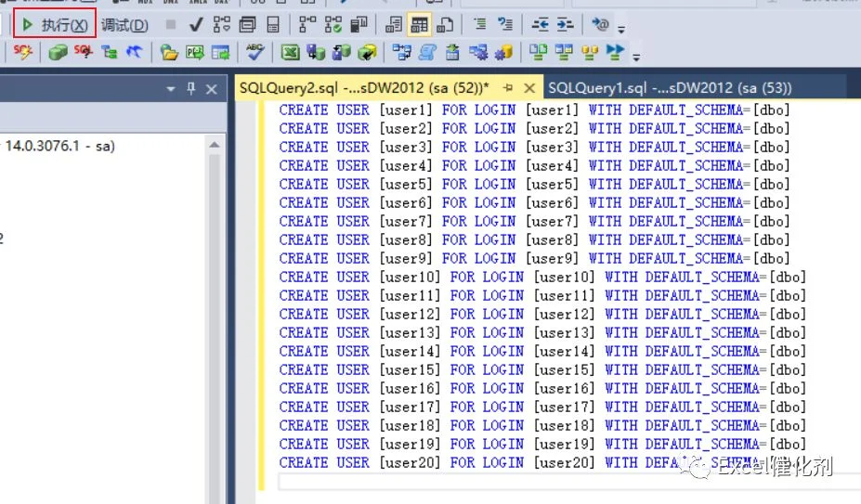861x504 pixels.
Task: Click the blue document to database icon
Action: click(316, 52)
